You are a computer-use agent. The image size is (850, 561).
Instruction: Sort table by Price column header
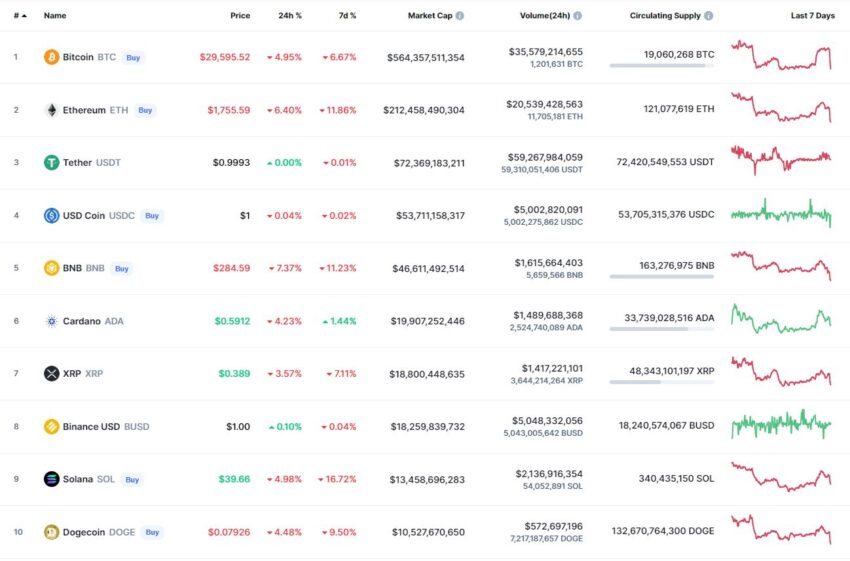pos(240,16)
